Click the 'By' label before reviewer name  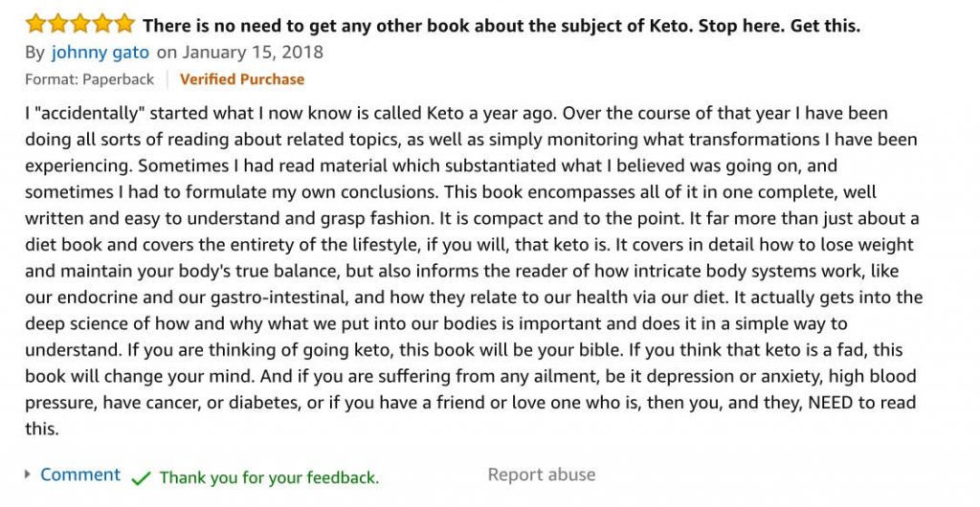point(34,53)
